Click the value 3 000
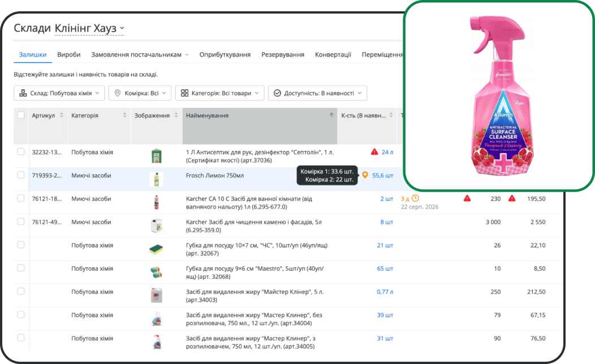 coord(493,222)
